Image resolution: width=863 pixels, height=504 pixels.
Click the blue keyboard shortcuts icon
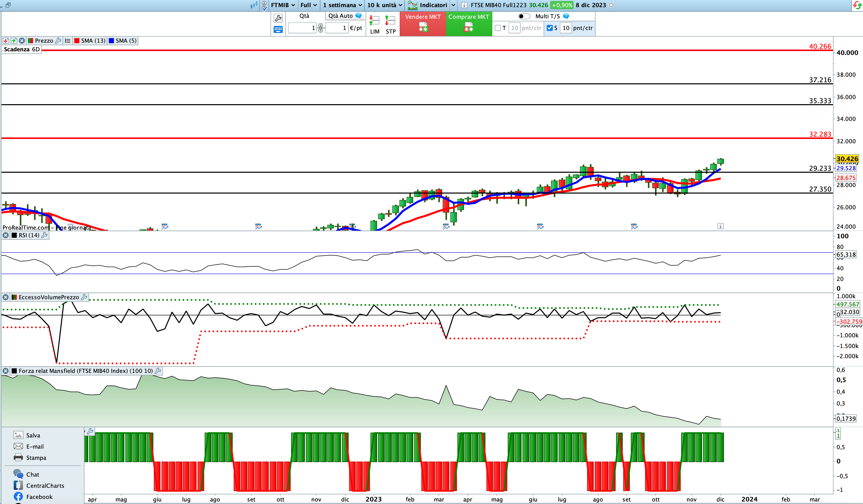(278, 30)
